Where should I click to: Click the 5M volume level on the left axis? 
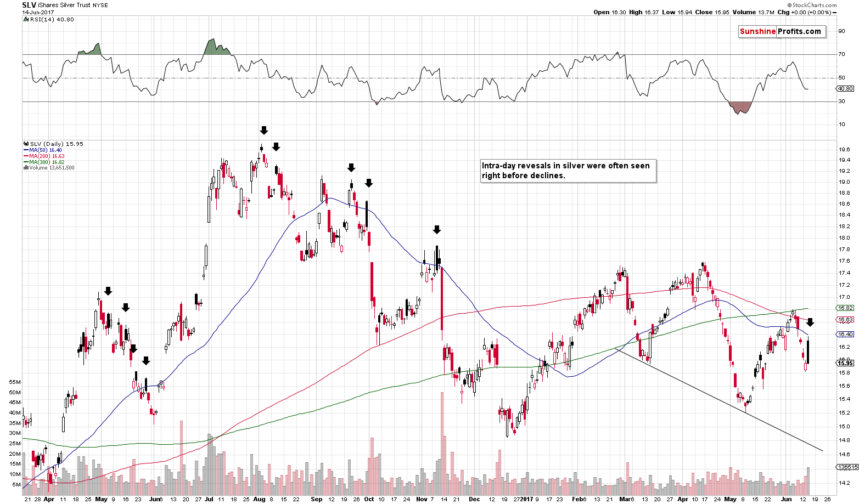[x=17, y=485]
